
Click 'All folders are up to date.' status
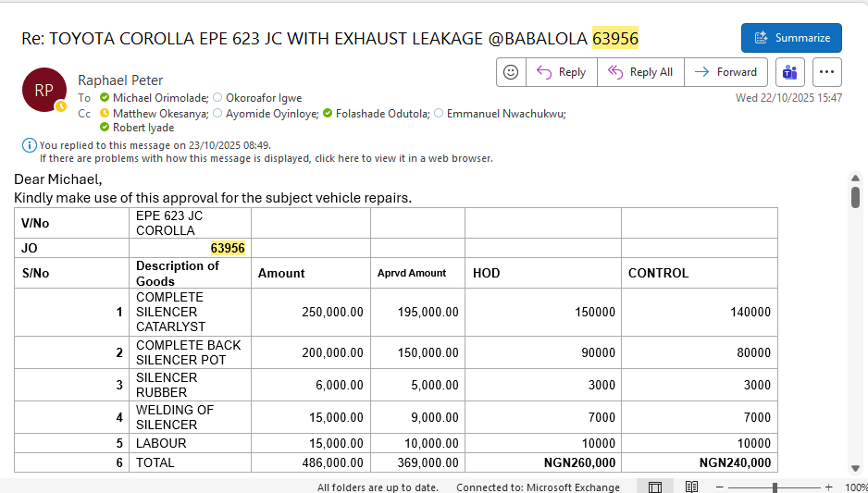pos(378,487)
